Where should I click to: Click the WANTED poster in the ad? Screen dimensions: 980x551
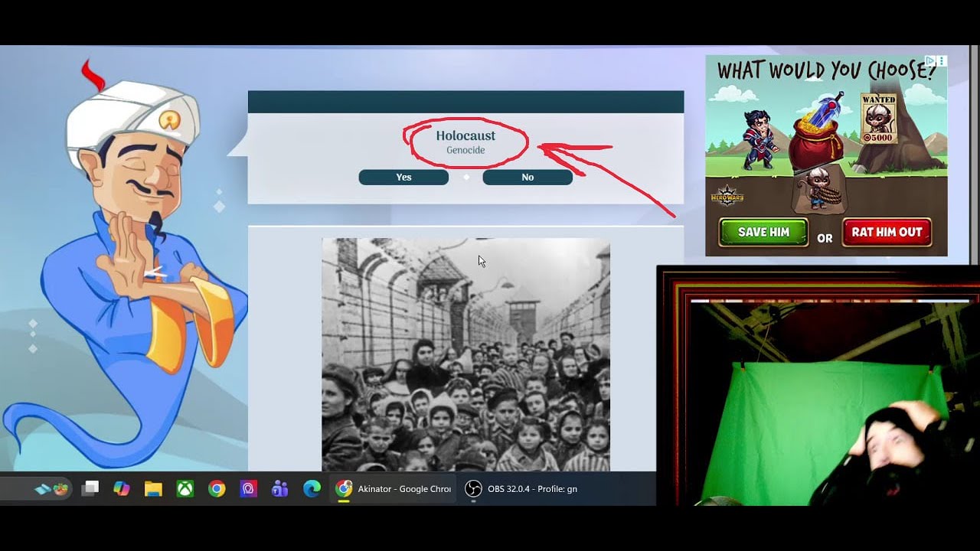point(878,119)
